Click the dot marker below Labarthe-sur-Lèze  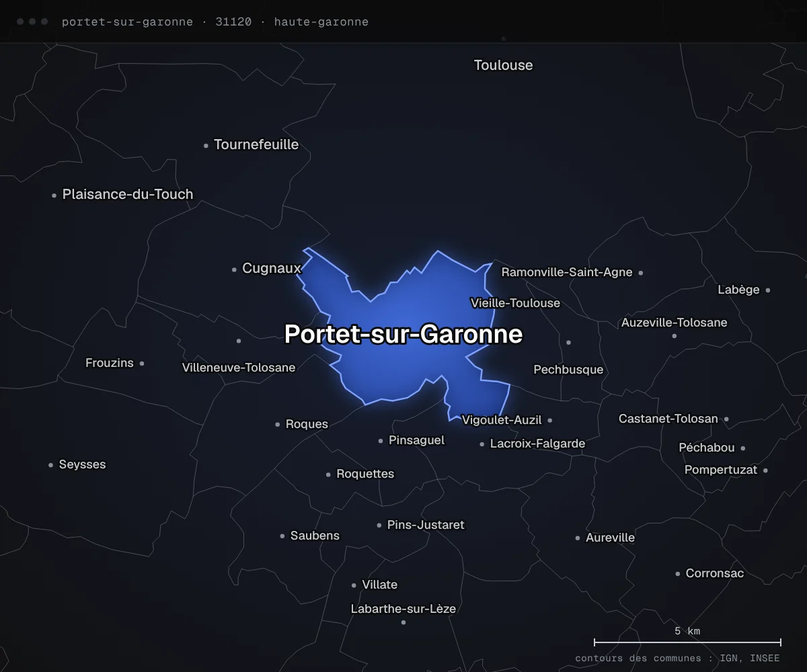(x=403, y=622)
